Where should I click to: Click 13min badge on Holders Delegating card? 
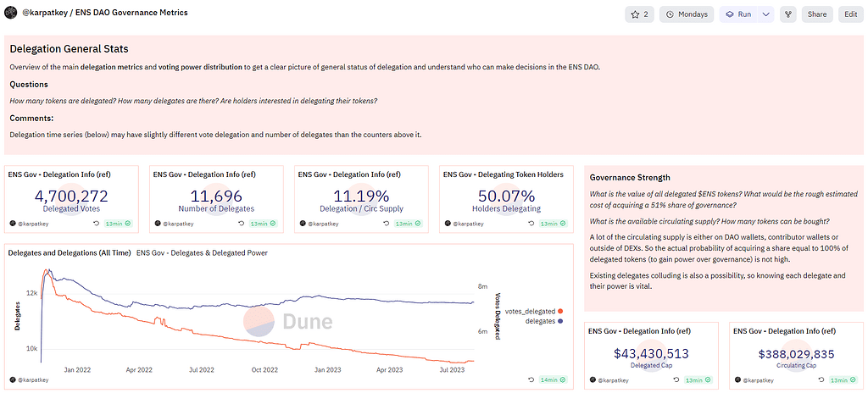[x=554, y=224]
